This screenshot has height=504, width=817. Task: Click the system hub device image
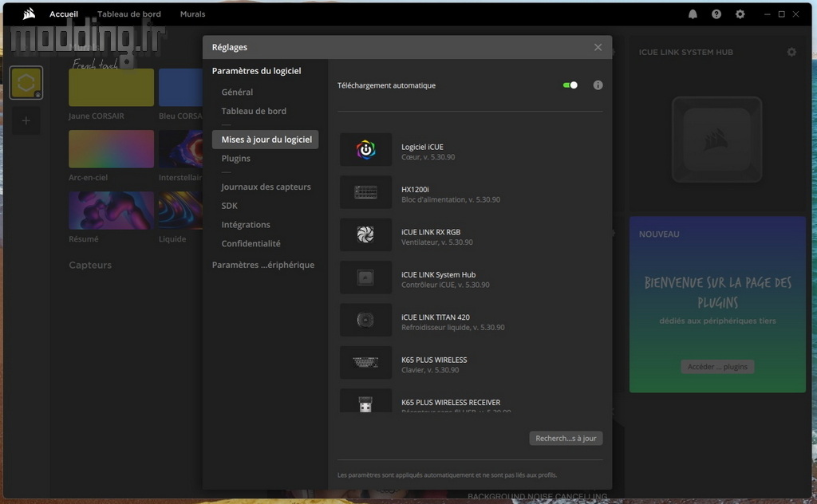point(717,140)
